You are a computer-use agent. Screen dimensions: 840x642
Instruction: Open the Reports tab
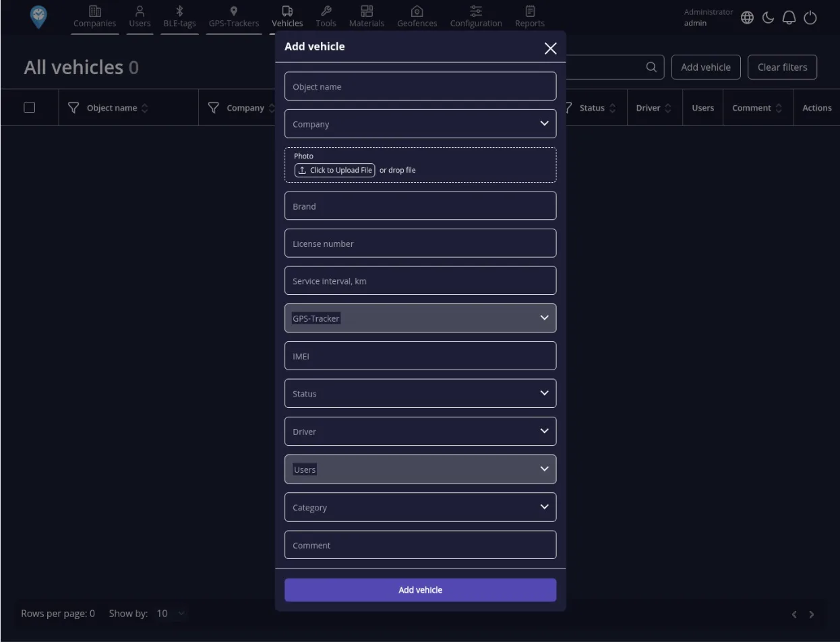click(530, 17)
